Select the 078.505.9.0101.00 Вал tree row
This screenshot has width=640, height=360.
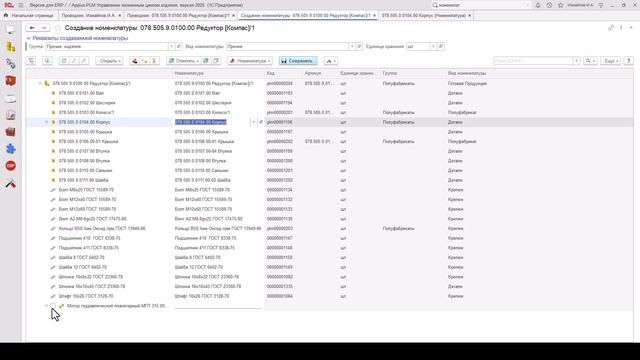tap(81, 93)
